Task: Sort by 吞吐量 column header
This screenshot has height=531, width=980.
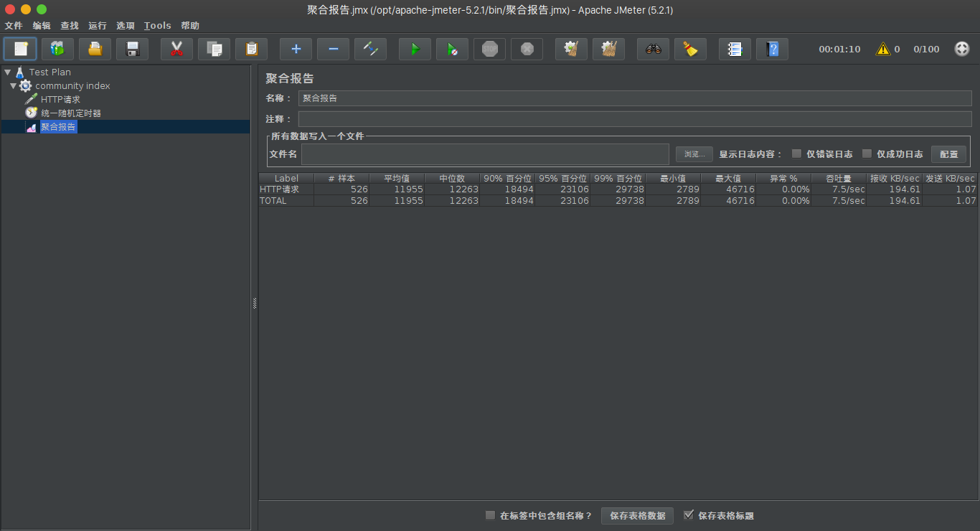Action: click(839, 178)
